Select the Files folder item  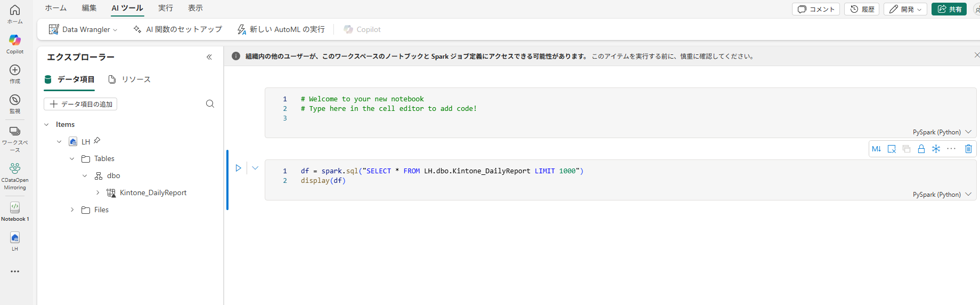click(x=101, y=210)
